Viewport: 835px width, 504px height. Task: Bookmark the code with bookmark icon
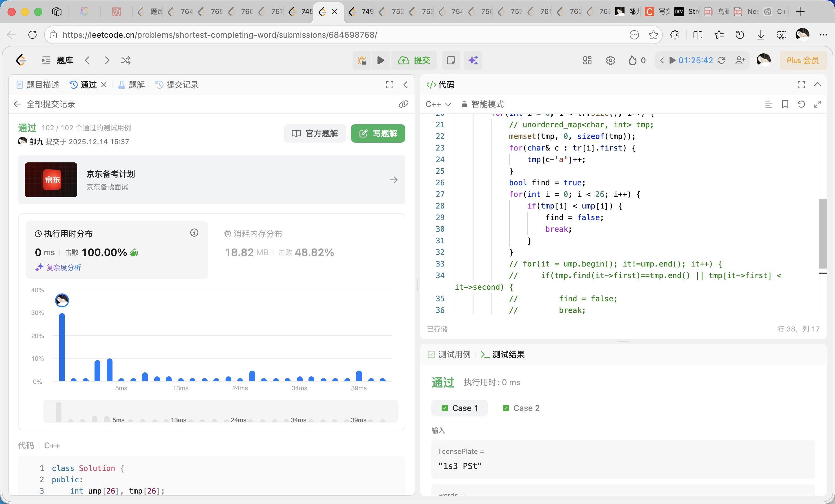pyautogui.click(x=785, y=104)
